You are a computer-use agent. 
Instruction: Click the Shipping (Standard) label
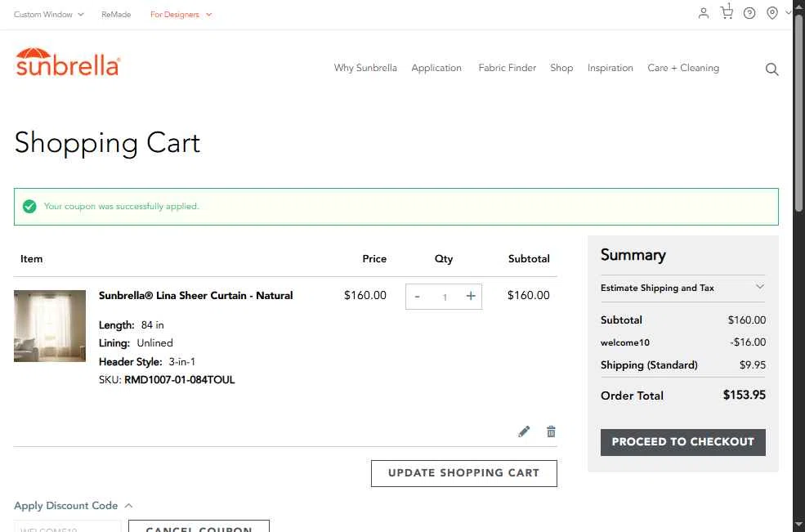click(649, 365)
